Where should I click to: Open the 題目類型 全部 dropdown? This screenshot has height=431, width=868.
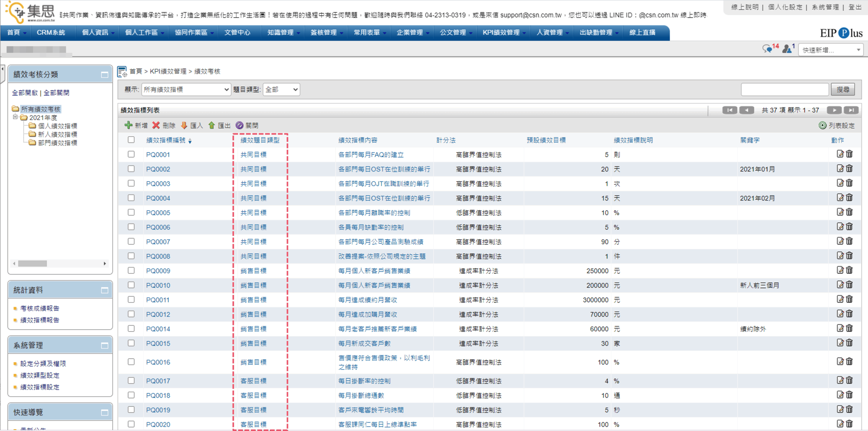click(x=281, y=90)
